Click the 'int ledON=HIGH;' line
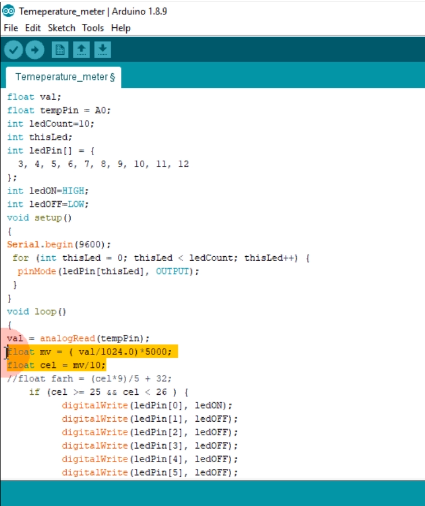The height and width of the screenshot is (506, 425). tap(48, 191)
